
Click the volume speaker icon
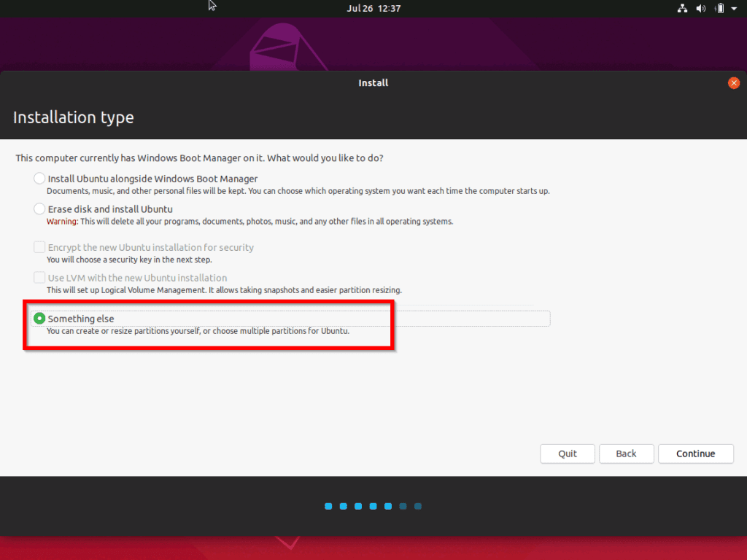pos(701,9)
